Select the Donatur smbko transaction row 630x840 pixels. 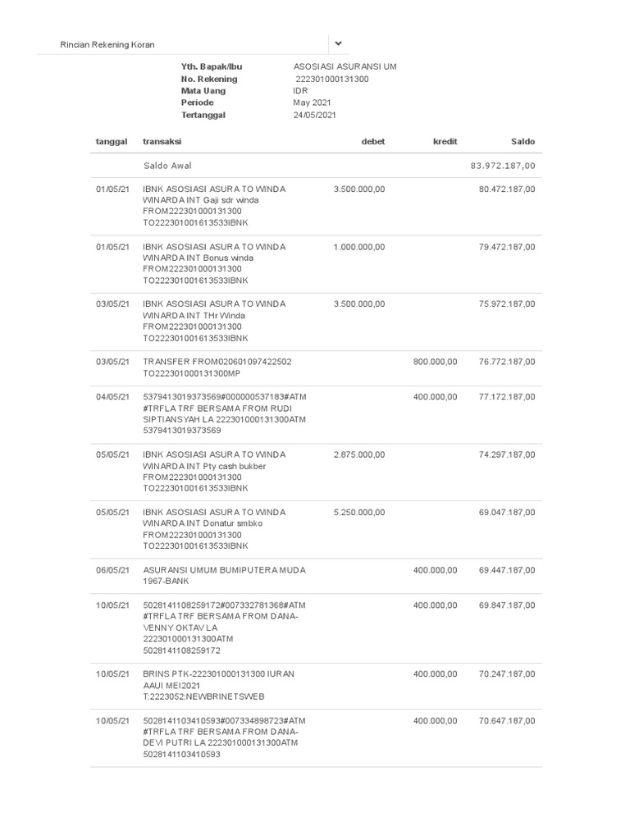click(x=316, y=529)
